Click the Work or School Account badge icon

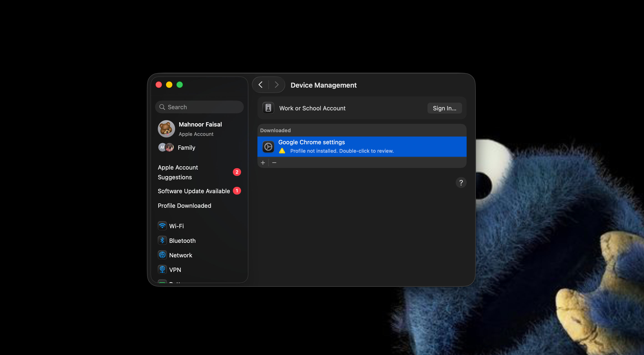(268, 108)
